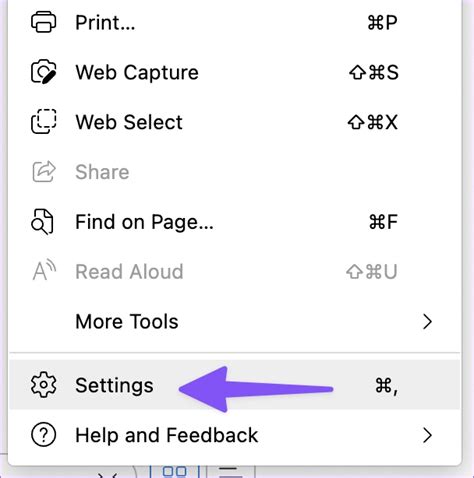The image size is (474, 478).
Task: Click the printer icon beside Print
Action: click(x=44, y=22)
